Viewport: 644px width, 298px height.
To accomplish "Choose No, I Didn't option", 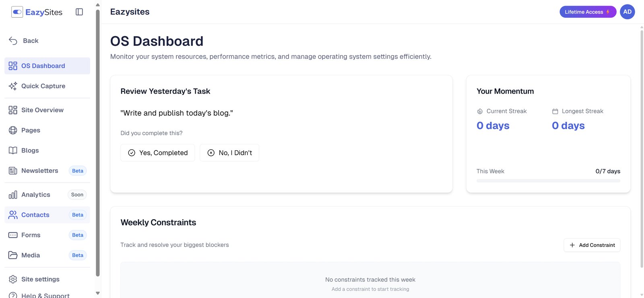I will point(229,153).
